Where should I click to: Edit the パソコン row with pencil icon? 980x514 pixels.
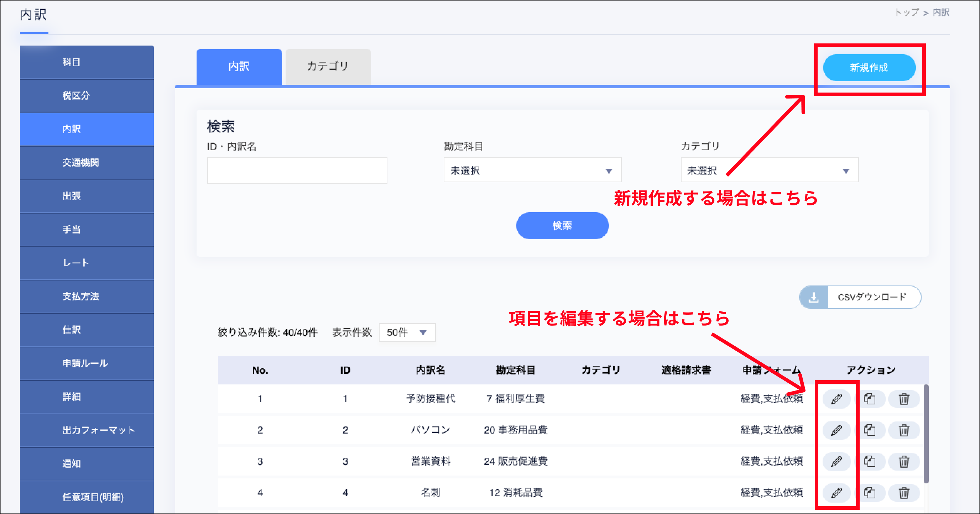pos(836,430)
